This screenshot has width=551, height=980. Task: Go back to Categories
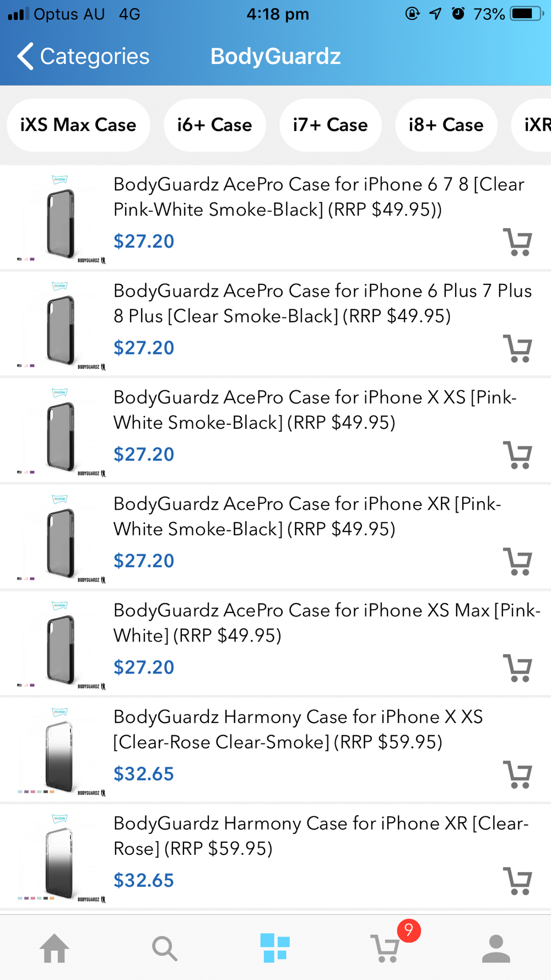pos(84,56)
